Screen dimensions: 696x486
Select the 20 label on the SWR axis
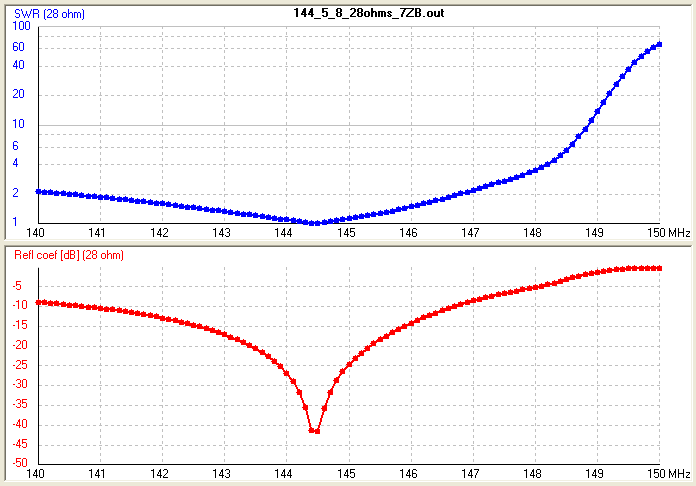(x=19, y=94)
